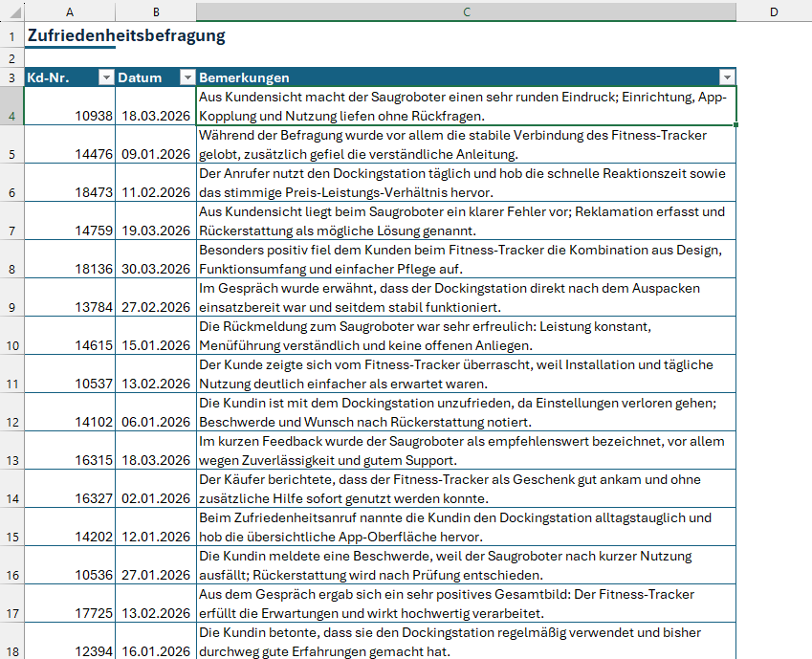The width and height of the screenshot is (812, 659).
Task: Select customer number 10938
Action: click(x=70, y=106)
